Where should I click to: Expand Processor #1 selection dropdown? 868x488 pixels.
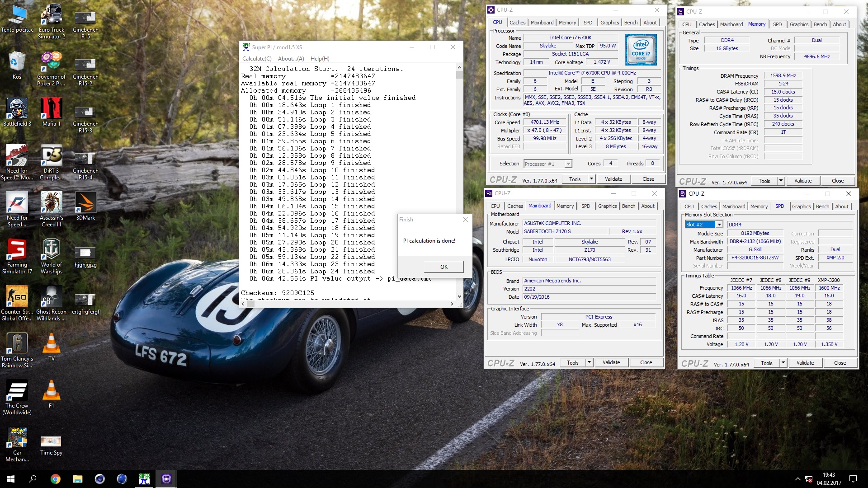click(x=568, y=164)
